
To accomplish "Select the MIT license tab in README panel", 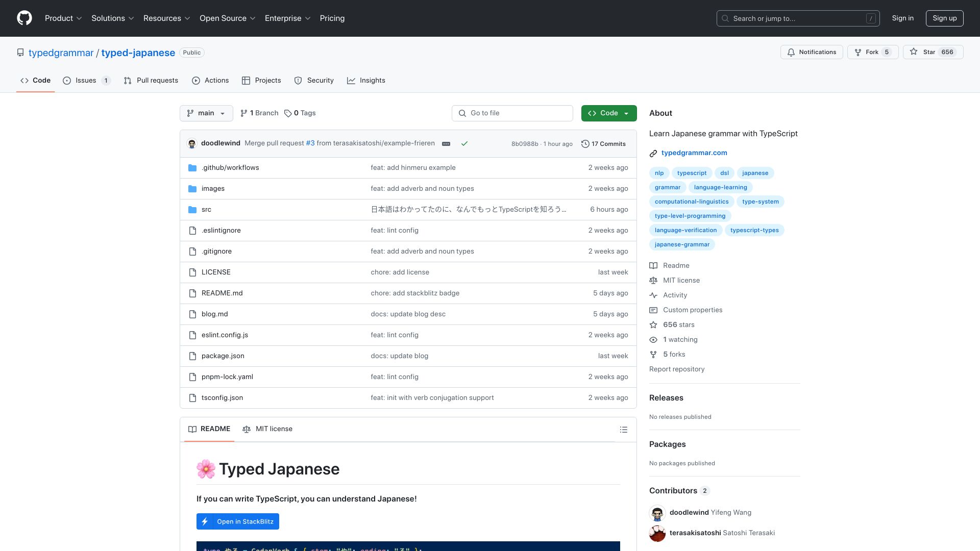I will 267,429.
